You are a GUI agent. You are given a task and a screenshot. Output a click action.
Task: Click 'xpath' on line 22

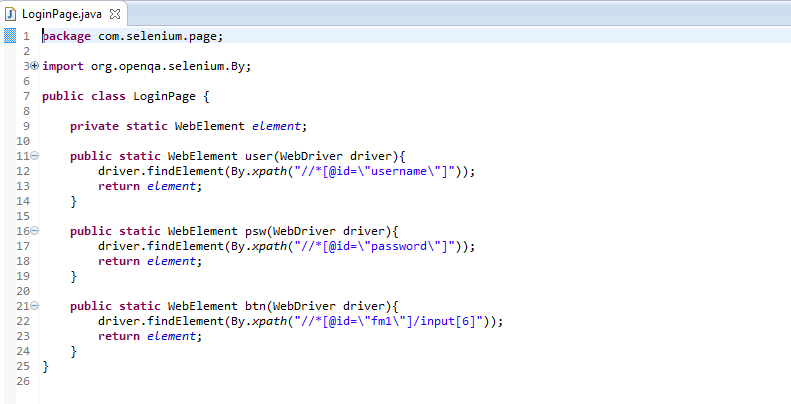(x=270, y=321)
